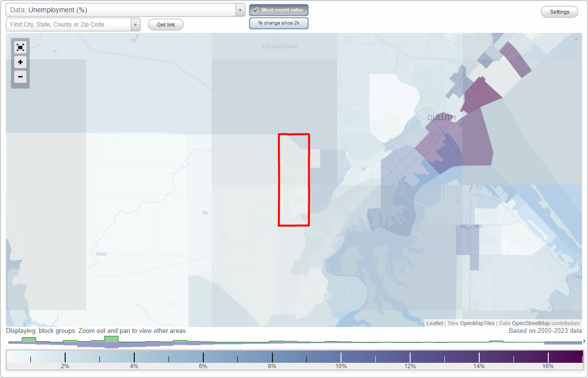Image resolution: width=588 pixels, height=378 pixels.
Task: Click the fullscreen map icon
Action: tap(20, 47)
